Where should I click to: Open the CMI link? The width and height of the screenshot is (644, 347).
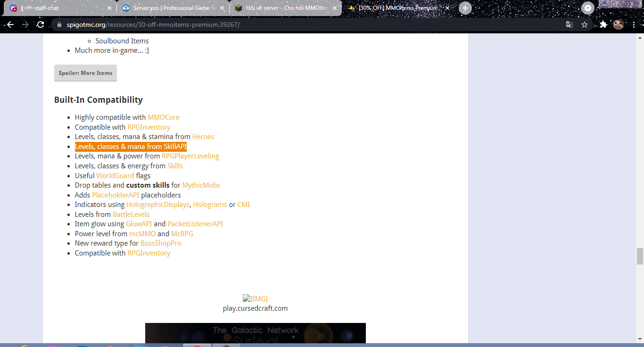[244, 205]
